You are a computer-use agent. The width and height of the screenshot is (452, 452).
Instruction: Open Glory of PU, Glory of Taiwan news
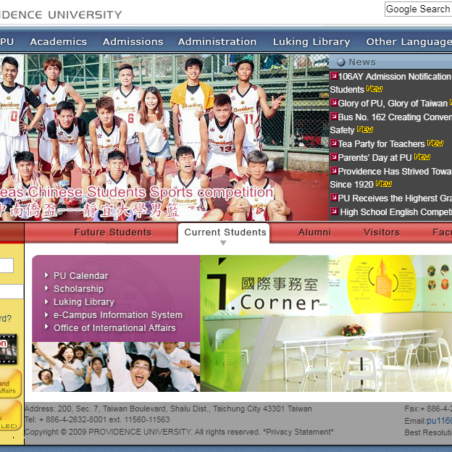coord(393,104)
